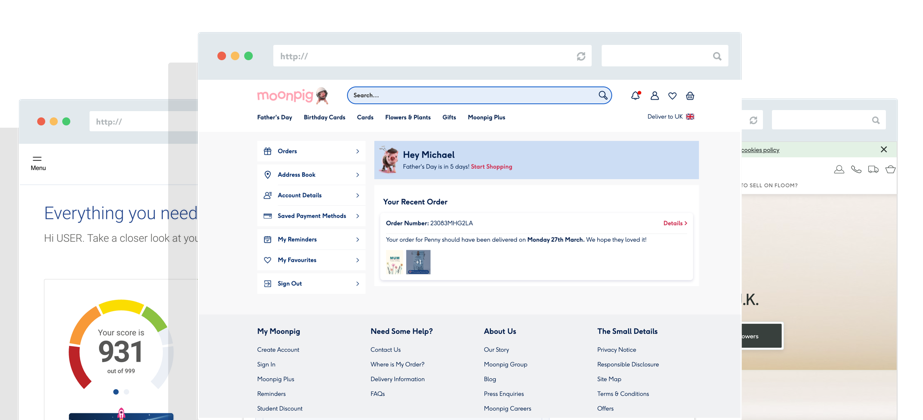Viewport: 923px width, 420px height.
Task: Click Reminders in the My Moonpig footer column
Action: pyautogui.click(x=271, y=394)
